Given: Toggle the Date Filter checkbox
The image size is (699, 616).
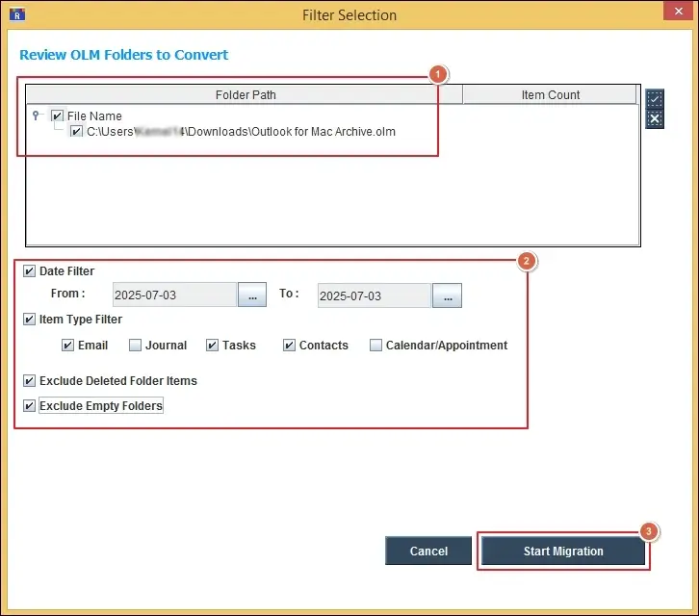Looking at the screenshot, I should tap(30, 271).
